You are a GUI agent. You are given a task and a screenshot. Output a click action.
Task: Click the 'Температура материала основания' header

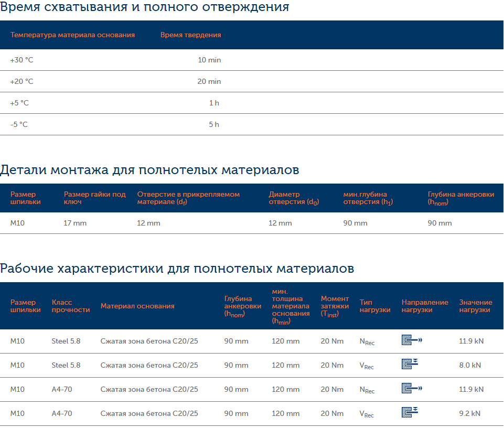point(72,35)
